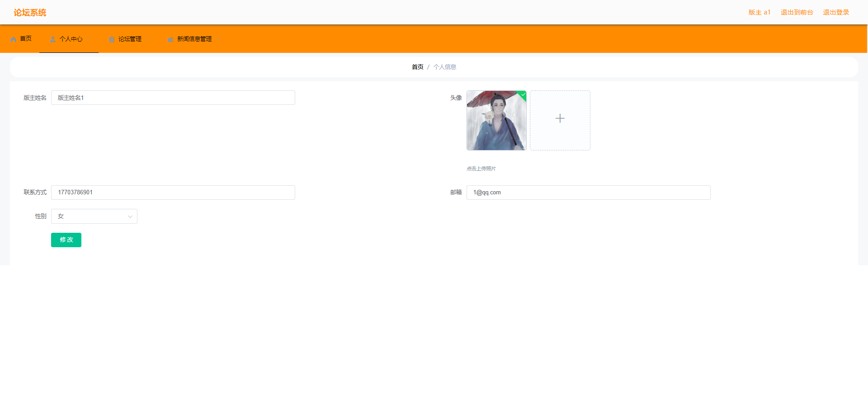Expand the 个人中心 menu chevron
Image resolution: width=868 pixels, height=414 pixels.
pos(88,39)
